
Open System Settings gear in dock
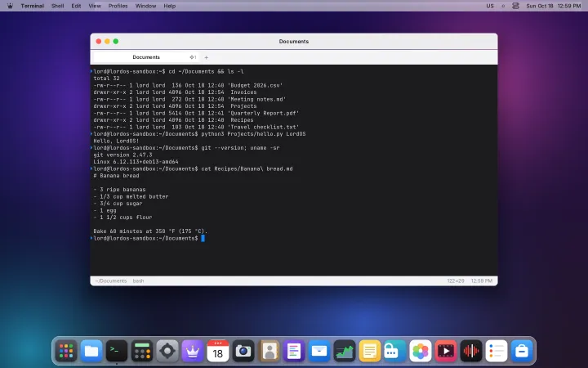[167, 351]
